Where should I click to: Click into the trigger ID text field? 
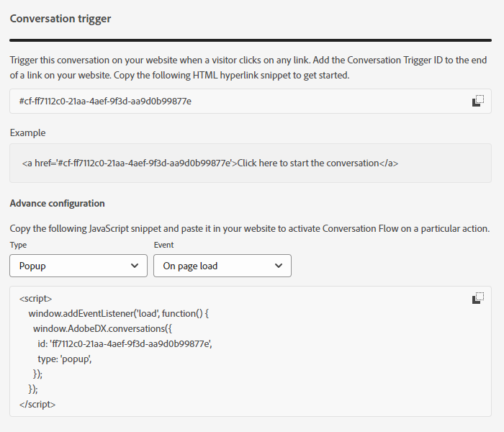point(238,102)
